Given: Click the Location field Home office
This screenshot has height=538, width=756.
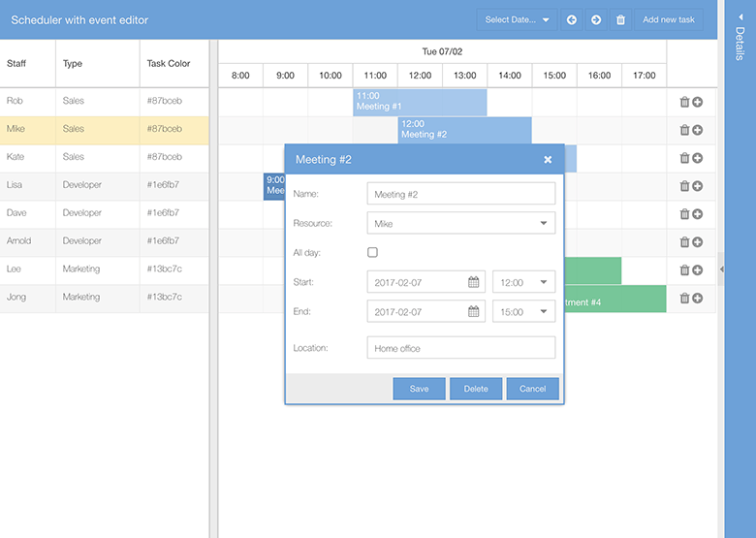Looking at the screenshot, I should pos(461,348).
